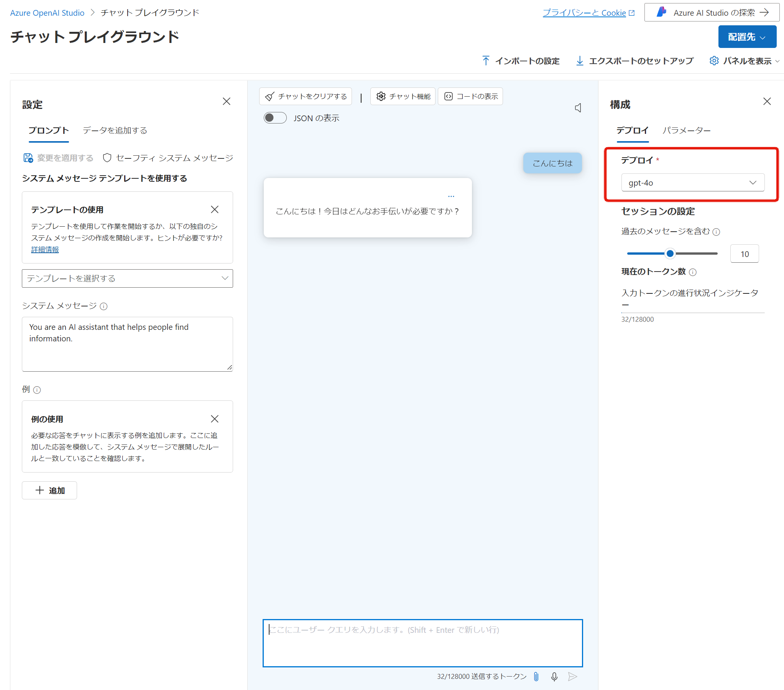Image resolution: width=784 pixels, height=690 pixels.
Task: Close the 設定 panel
Action: [227, 101]
